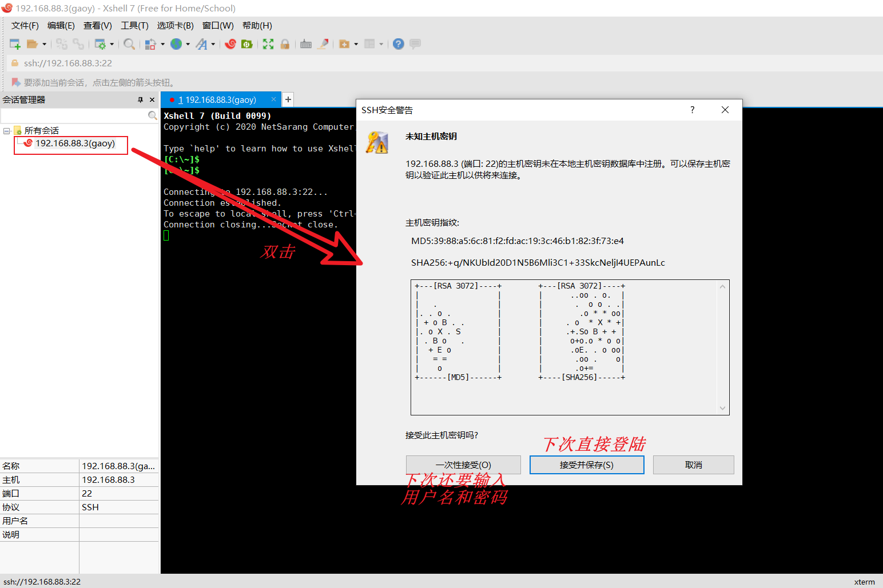Screen dimensions: 883x588
Task: Close the 192.168.88.3(gaoy) tab
Action: pyautogui.click(x=273, y=99)
